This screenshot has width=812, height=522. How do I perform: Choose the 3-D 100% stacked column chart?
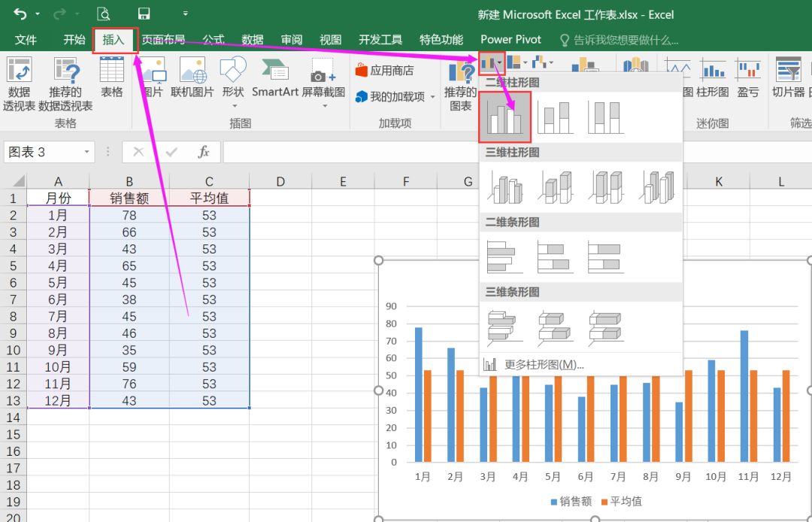[x=606, y=187]
